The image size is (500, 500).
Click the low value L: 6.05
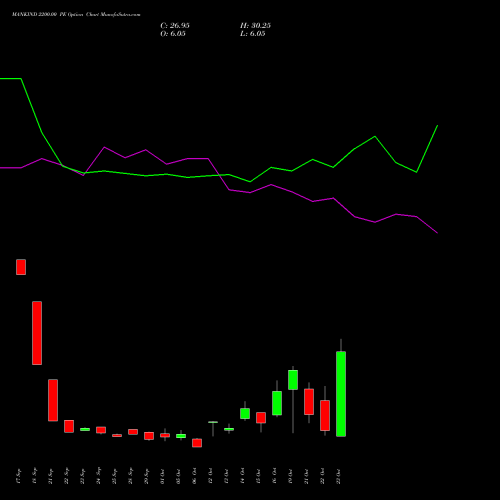pos(253,34)
